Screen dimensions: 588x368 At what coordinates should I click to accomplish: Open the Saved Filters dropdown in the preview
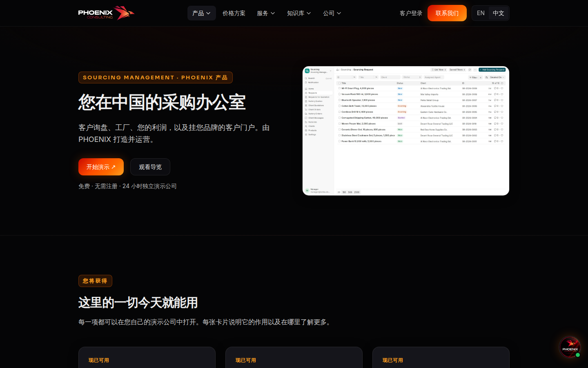click(457, 70)
